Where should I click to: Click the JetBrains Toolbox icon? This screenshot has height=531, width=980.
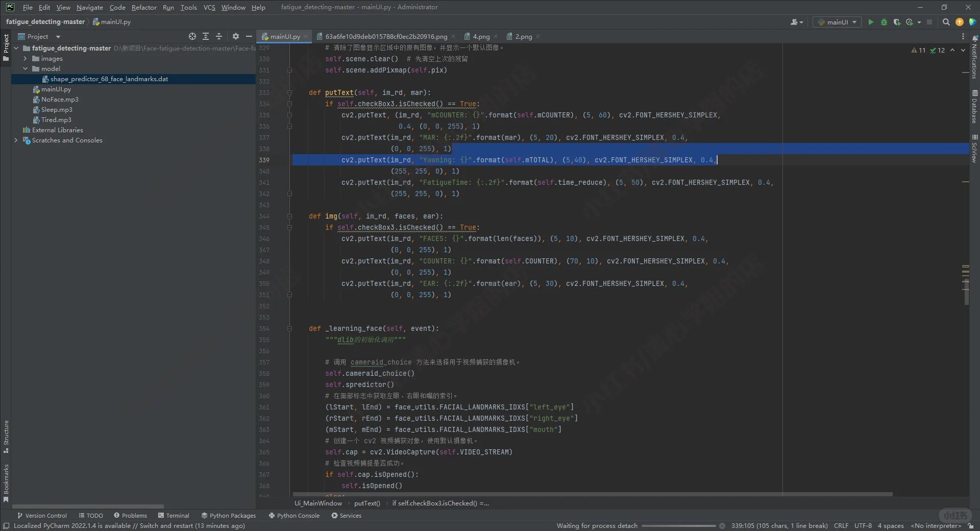click(972, 22)
